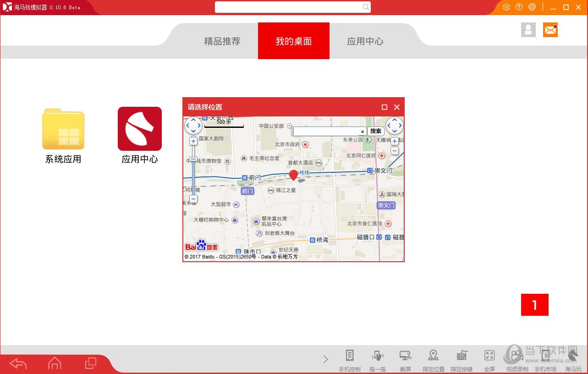588x374 pixels.
Task: Open the 海马玩 app icon in bottom toolbar
Action: [x=573, y=360]
